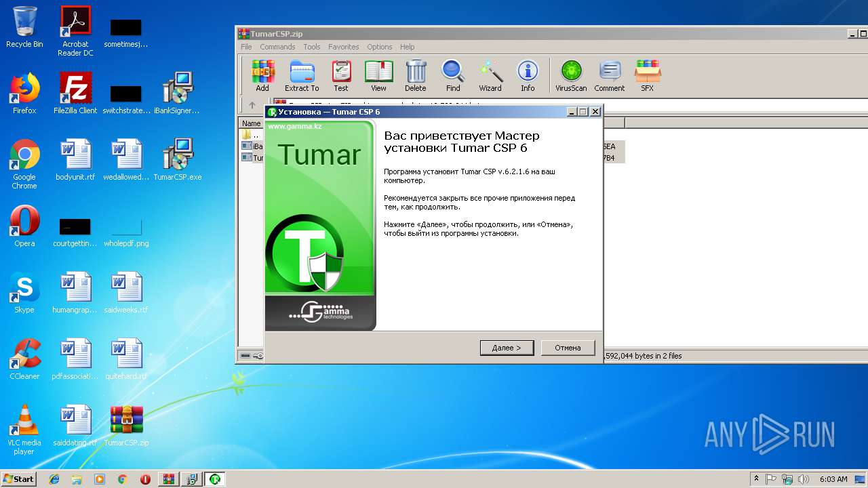Open Windows Media Player taskbar icon

[x=100, y=479]
